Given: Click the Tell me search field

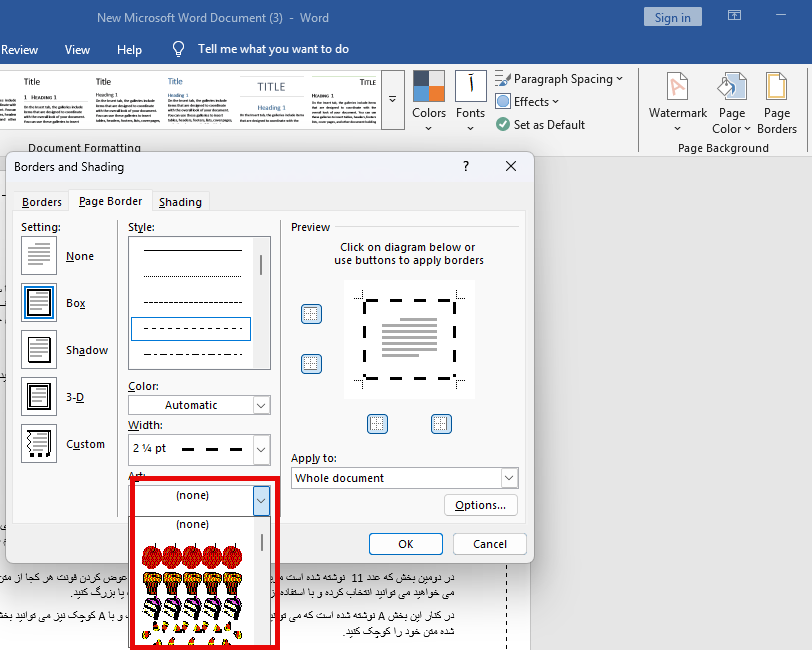Looking at the screenshot, I should (273, 49).
